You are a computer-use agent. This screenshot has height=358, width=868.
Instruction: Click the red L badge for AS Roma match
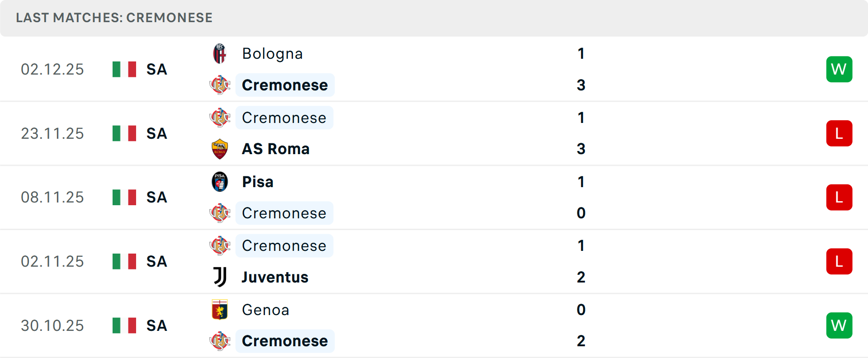coord(839,133)
